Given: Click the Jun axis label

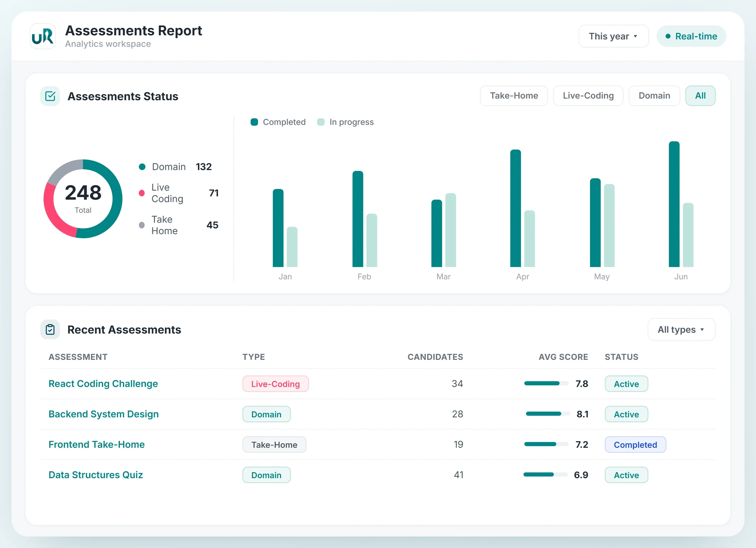Looking at the screenshot, I should 681,277.
